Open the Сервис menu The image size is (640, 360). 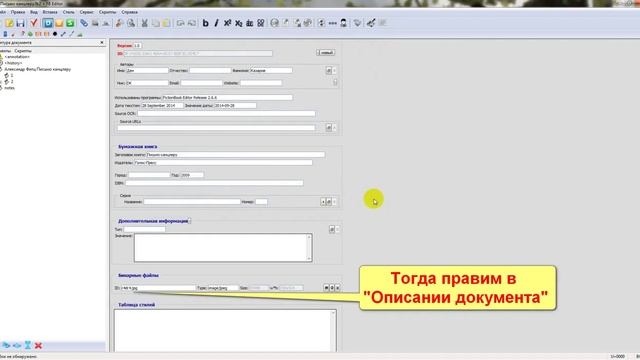click(x=87, y=12)
